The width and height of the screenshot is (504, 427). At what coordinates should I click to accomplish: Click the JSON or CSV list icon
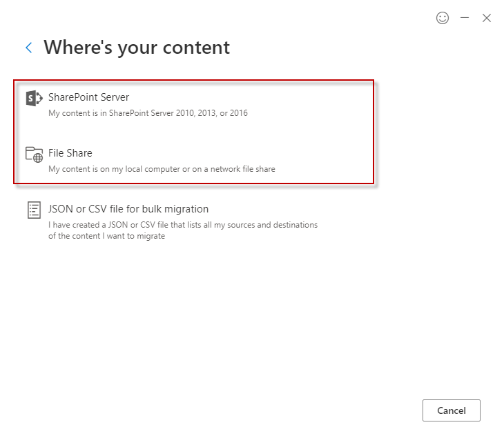34,210
